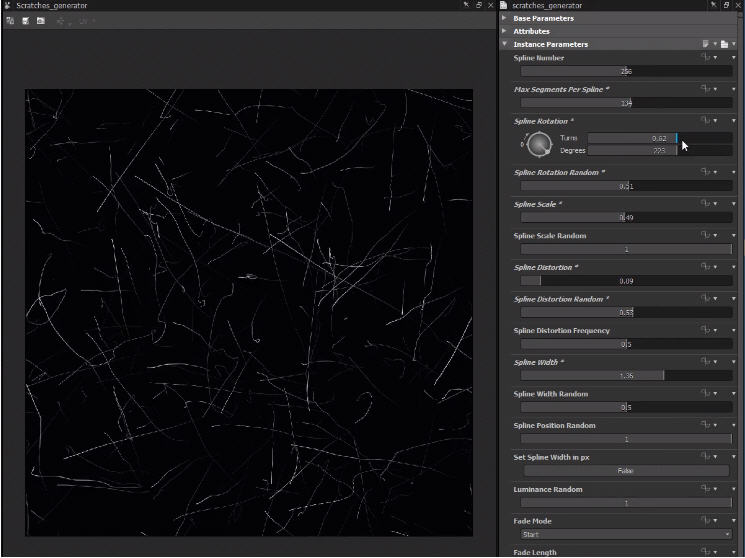Pin the scratches_generator parameters panel

coord(714,5)
